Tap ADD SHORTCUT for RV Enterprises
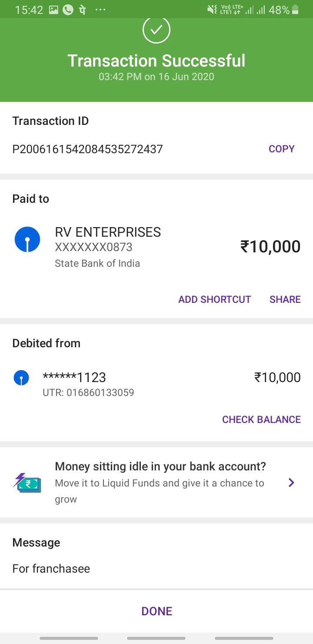Image resolution: width=313 pixels, height=644 pixels. (214, 299)
